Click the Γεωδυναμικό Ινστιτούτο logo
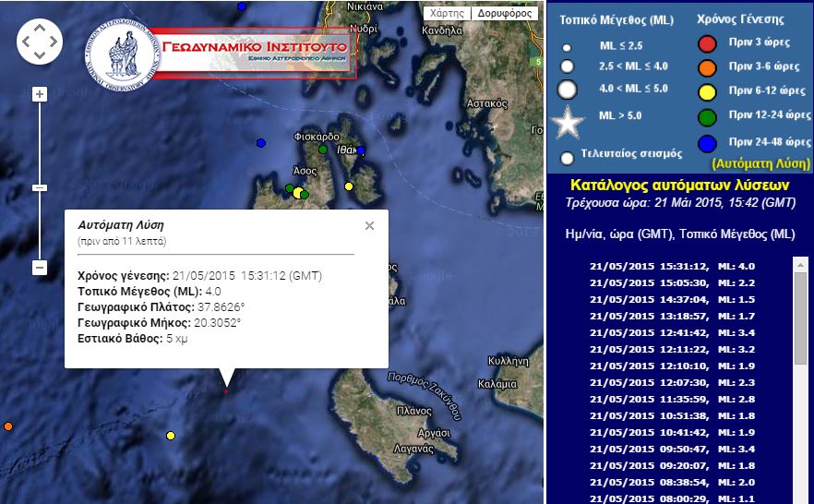 [x=218, y=49]
